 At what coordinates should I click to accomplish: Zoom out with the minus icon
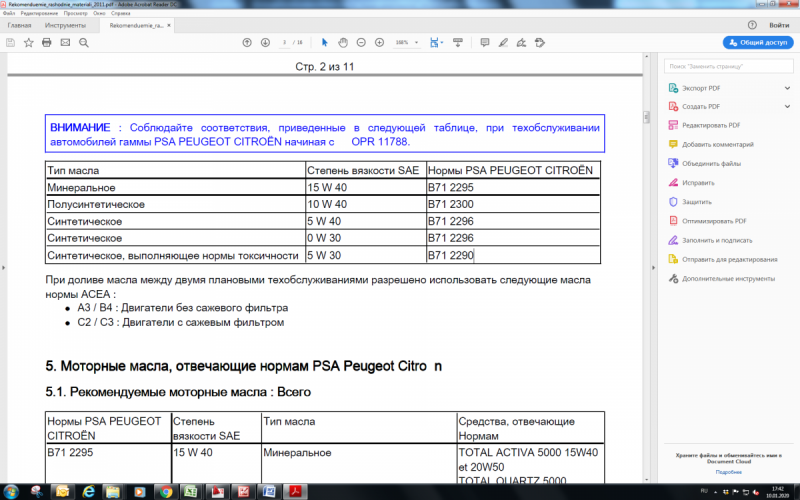click(x=361, y=43)
